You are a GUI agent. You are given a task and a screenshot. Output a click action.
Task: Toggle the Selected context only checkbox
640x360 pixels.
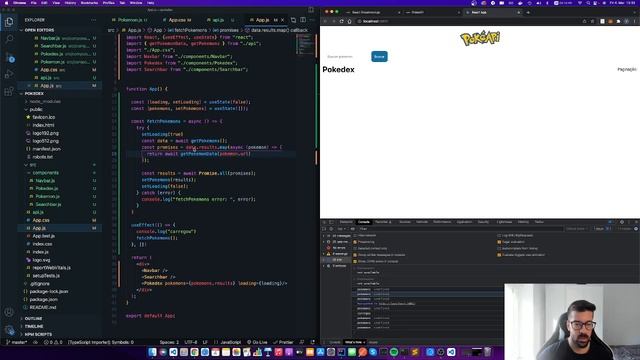click(x=355, y=248)
